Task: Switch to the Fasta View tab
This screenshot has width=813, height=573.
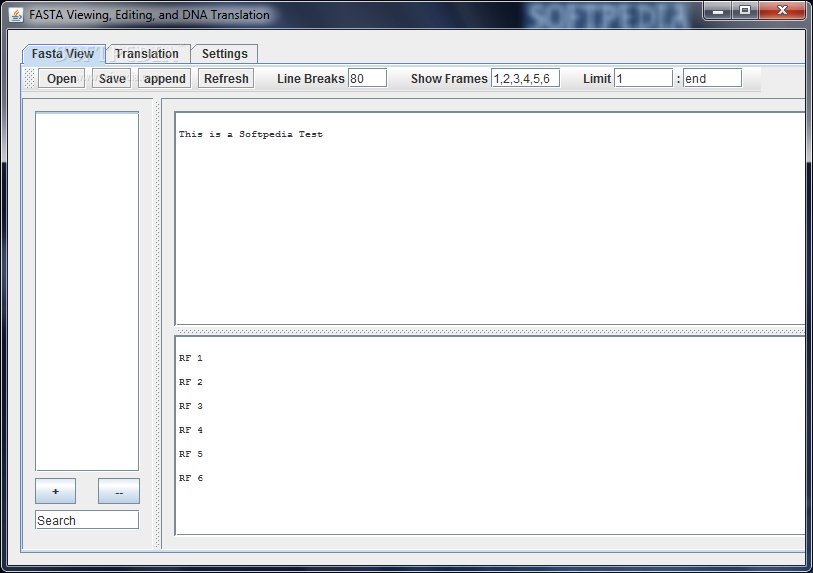Action: [63, 54]
